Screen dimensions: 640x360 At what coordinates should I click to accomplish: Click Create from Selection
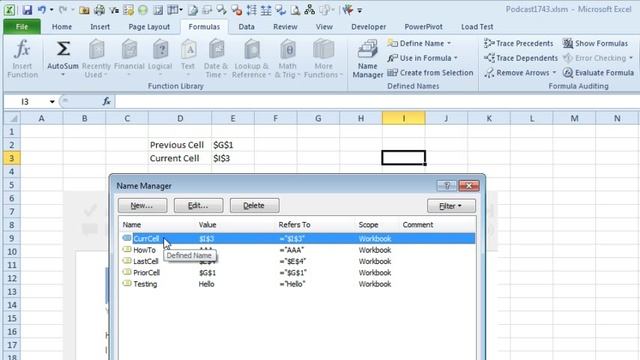point(430,73)
